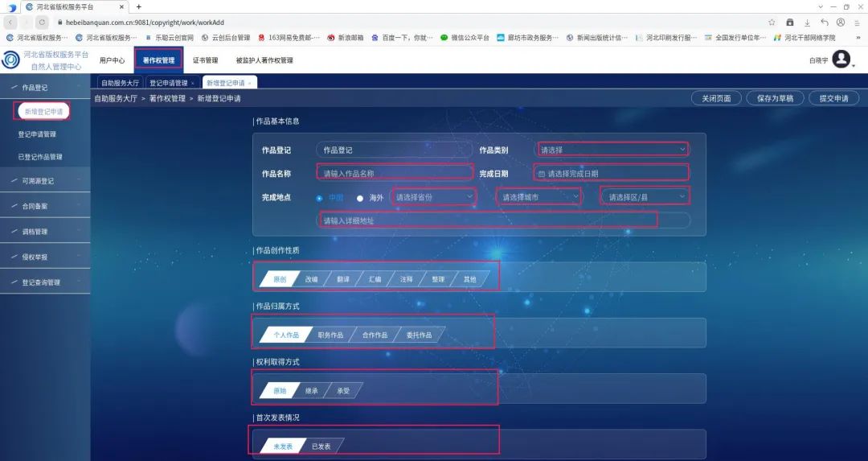The image size is (868, 461).
Task: Expand the 调档管理 sidebar section
Action: [x=45, y=232]
